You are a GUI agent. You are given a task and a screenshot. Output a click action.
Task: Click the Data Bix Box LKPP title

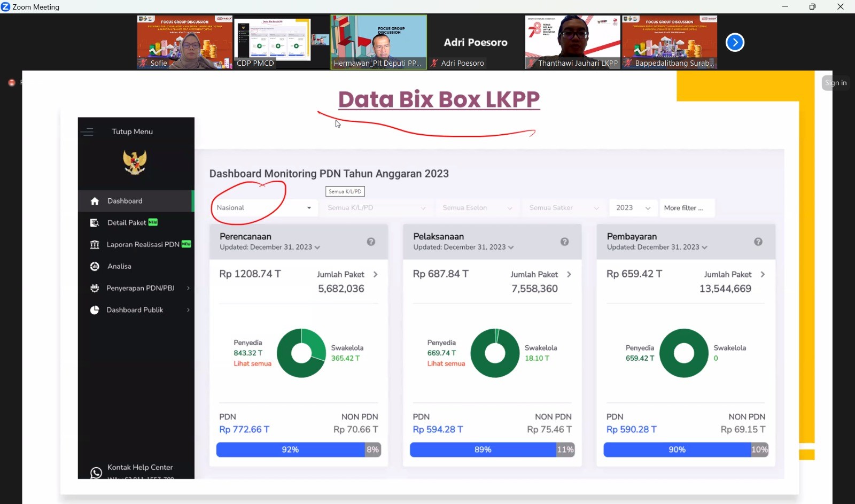[439, 100]
